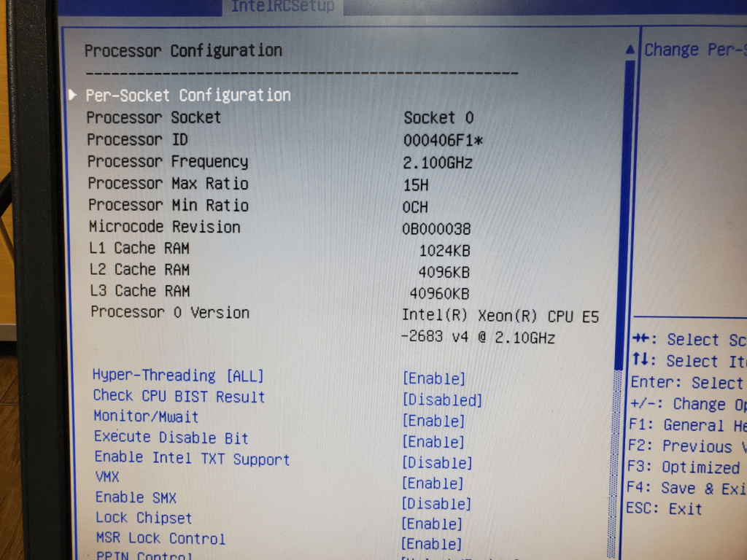Select the IntelRCSetup tab
Image resolution: width=747 pixels, height=560 pixels.
tap(282, 7)
